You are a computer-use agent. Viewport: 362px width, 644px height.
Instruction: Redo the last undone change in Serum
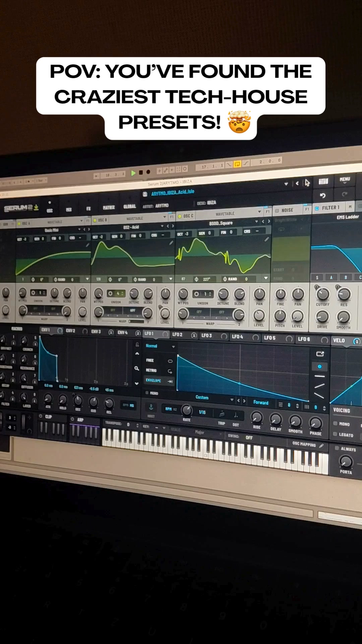[x=344, y=194]
